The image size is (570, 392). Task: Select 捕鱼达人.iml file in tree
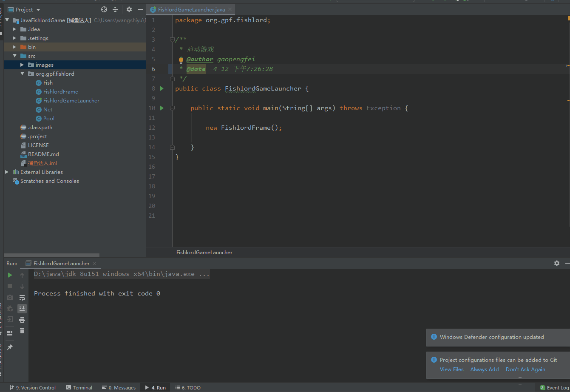pyautogui.click(x=42, y=163)
